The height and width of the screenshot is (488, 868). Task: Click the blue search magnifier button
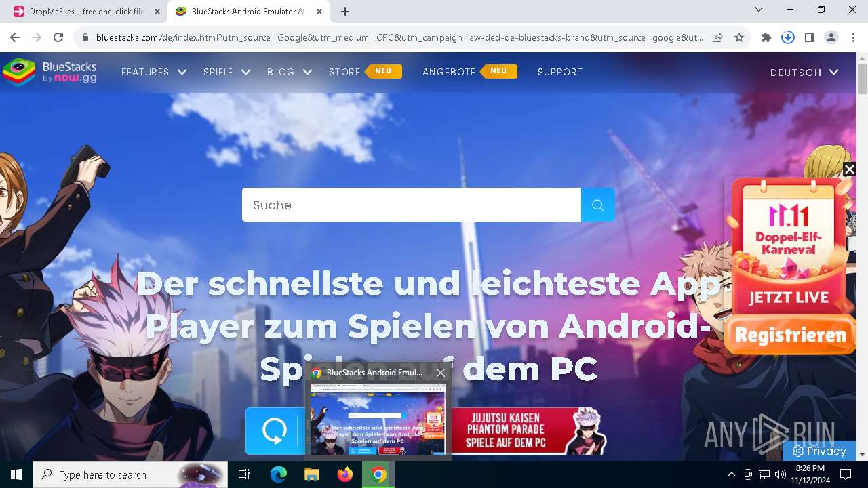click(x=597, y=205)
